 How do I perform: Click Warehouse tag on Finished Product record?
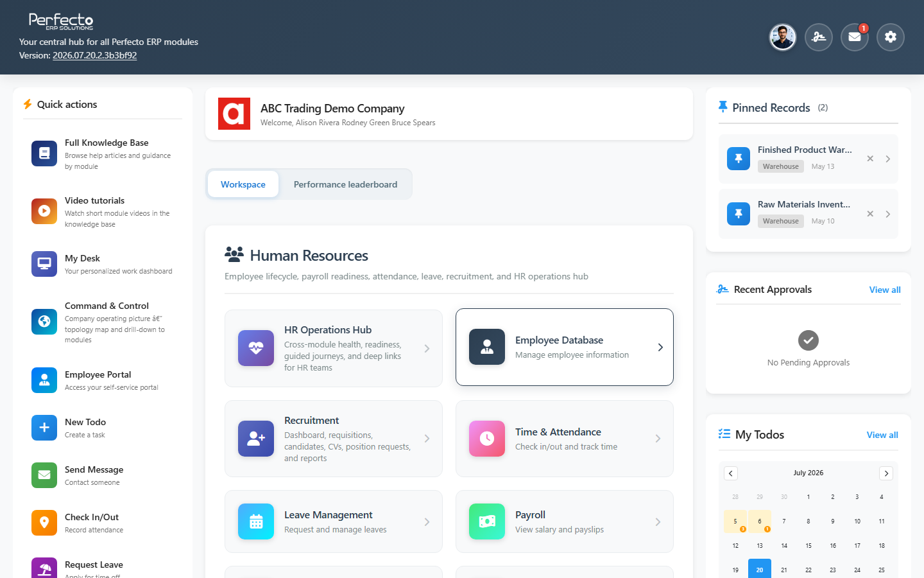point(781,166)
